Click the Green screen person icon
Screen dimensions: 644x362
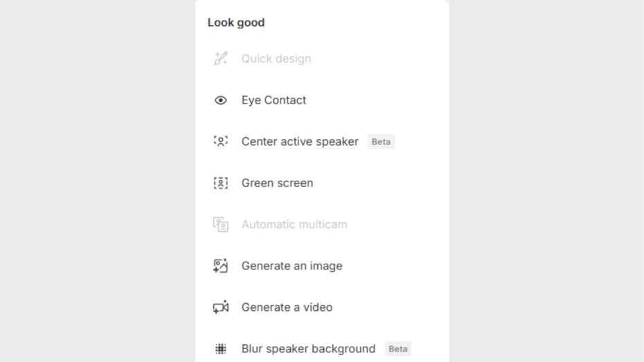pyautogui.click(x=220, y=183)
